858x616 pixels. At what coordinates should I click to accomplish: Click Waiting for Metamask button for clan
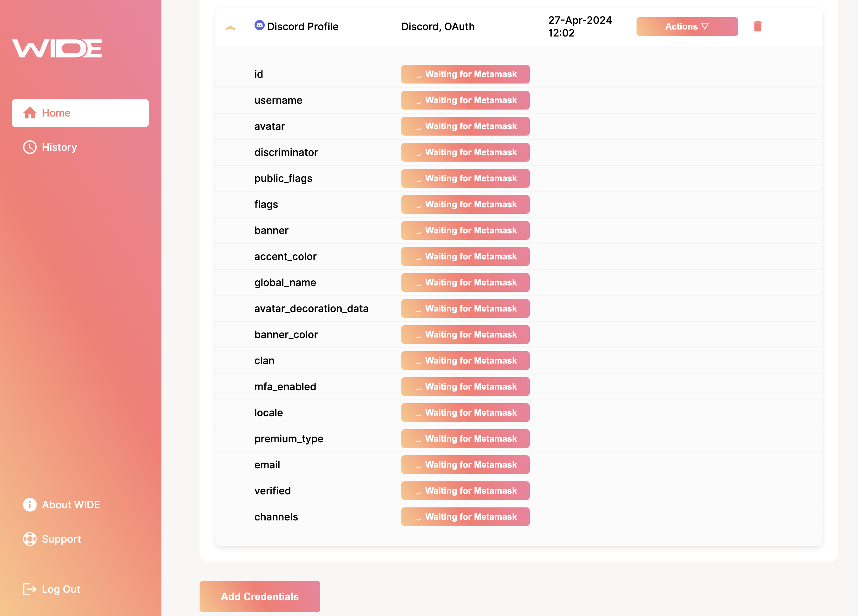pos(465,361)
